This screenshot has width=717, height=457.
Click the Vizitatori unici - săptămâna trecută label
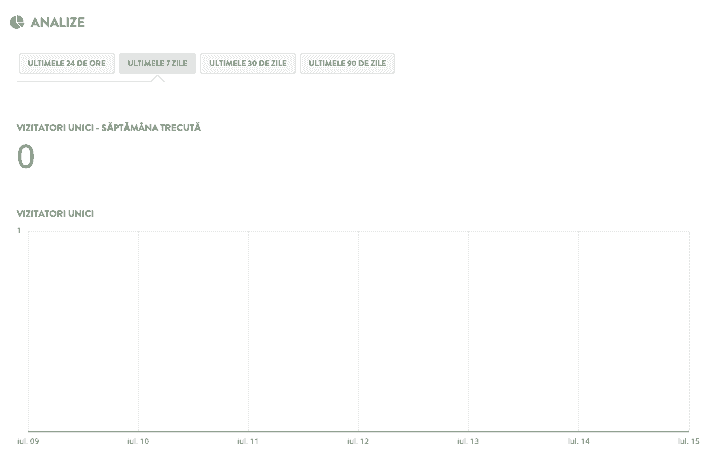[x=109, y=128]
